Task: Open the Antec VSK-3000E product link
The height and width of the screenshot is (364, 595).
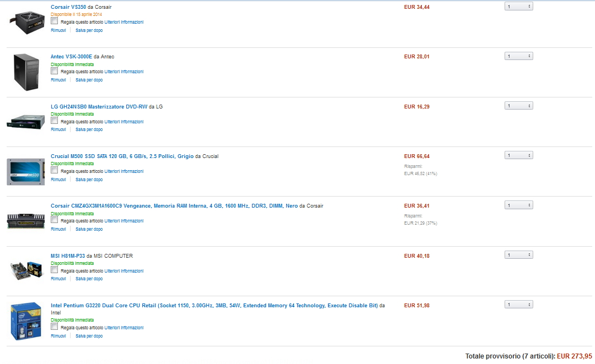Action: [x=71, y=56]
